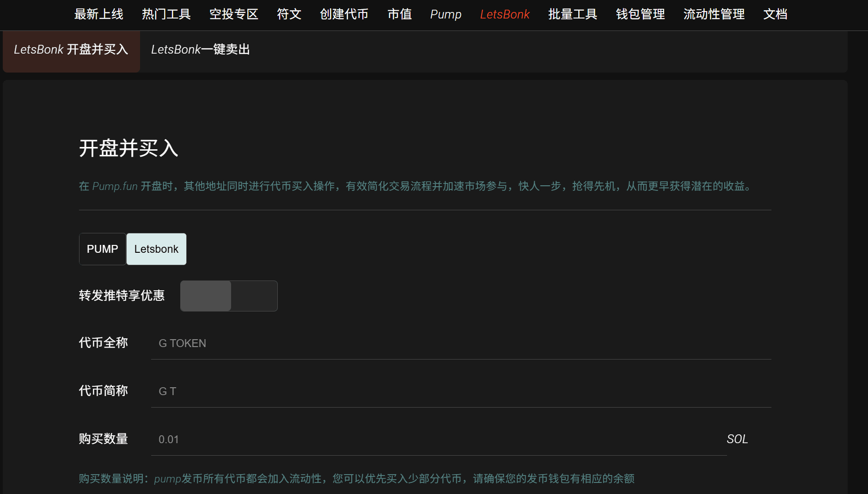This screenshot has height=494, width=868.
Task: Switch to the PUMP platform option
Action: tap(103, 249)
